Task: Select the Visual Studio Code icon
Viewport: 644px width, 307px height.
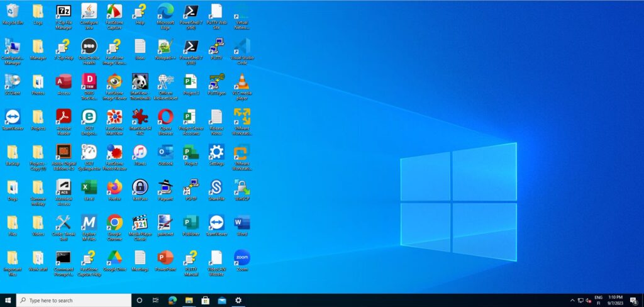Action: [x=241, y=47]
